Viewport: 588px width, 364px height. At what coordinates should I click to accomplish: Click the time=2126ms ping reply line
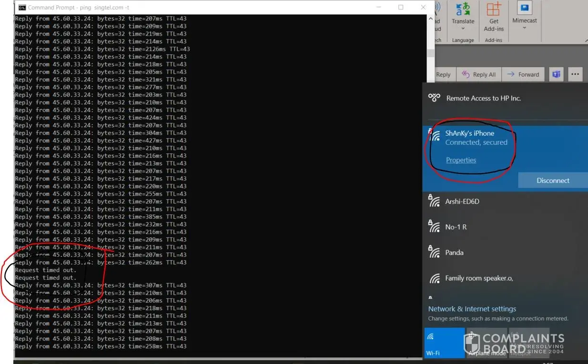[102, 49]
